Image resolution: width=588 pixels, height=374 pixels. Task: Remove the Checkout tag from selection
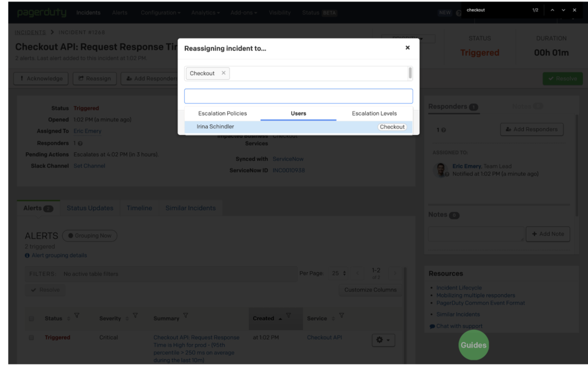click(223, 73)
